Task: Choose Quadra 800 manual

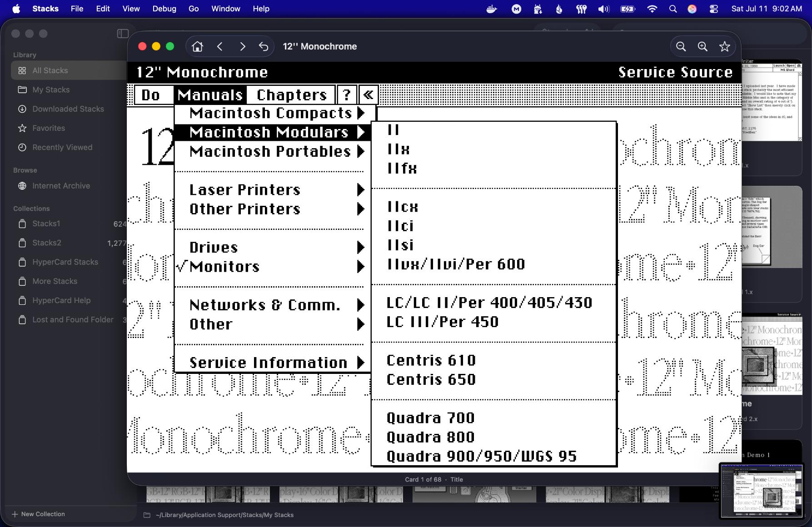Action: coord(494,437)
